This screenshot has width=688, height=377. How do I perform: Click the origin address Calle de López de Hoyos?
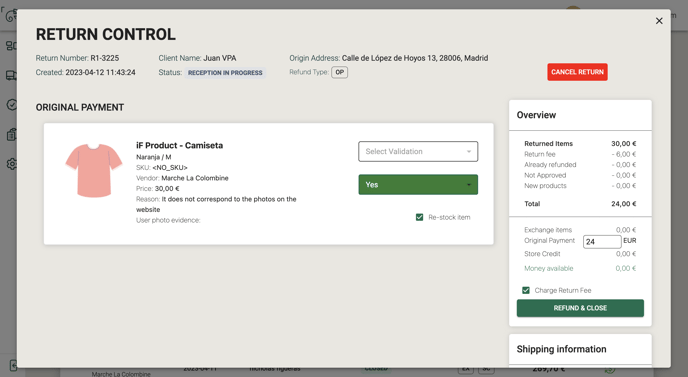click(x=415, y=58)
